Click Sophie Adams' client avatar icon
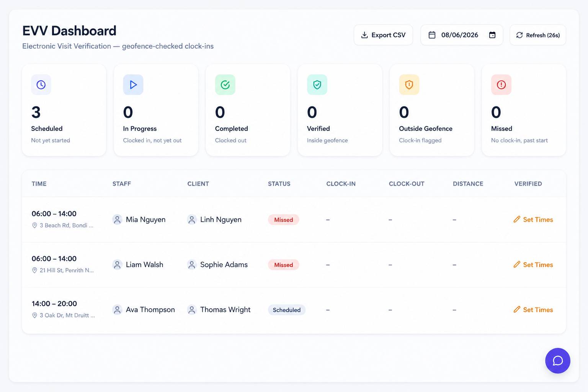The image size is (588, 392). click(x=192, y=265)
